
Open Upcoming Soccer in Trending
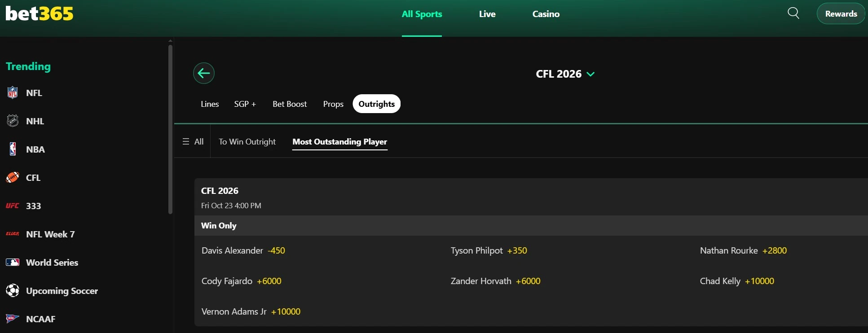click(62, 291)
